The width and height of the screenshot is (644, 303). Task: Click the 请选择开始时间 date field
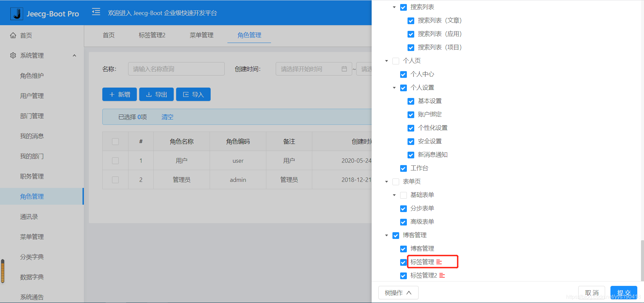(314, 69)
